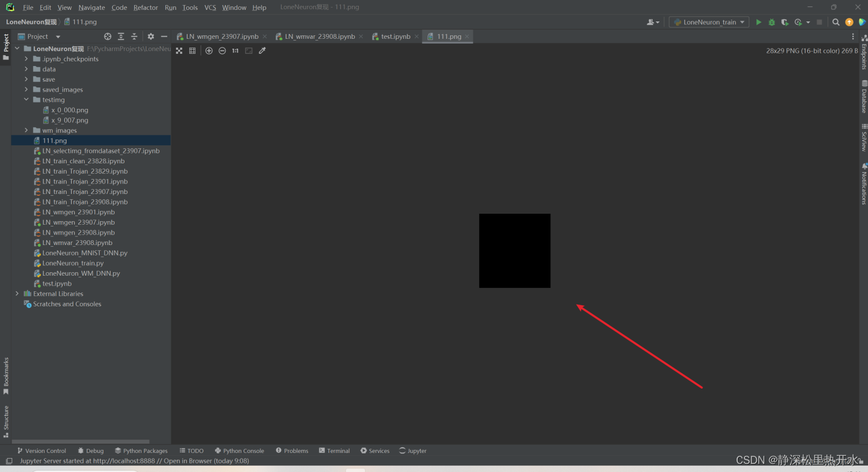Toggle the Bookmarks tool window
Image resolution: width=868 pixels, height=472 pixels.
[x=6, y=376]
